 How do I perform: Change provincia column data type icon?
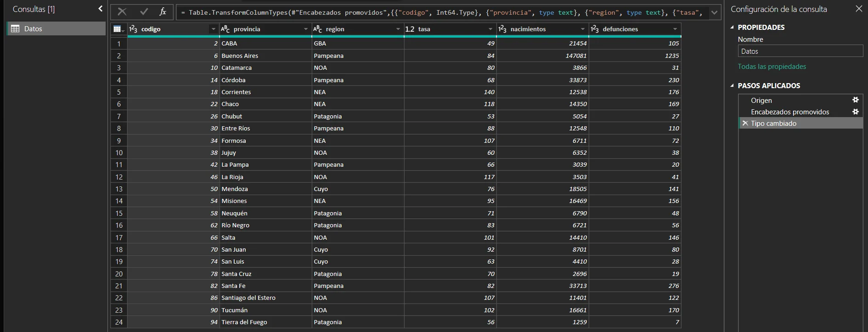[x=225, y=29]
